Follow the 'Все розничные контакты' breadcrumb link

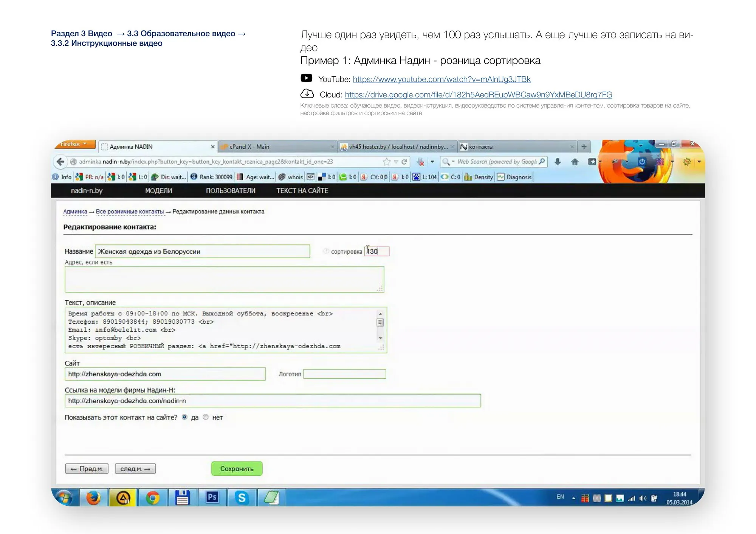tap(130, 211)
